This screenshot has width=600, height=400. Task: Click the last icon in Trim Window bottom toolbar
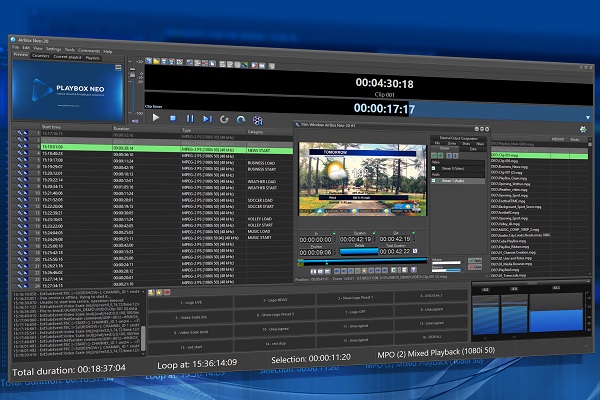(x=414, y=270)
